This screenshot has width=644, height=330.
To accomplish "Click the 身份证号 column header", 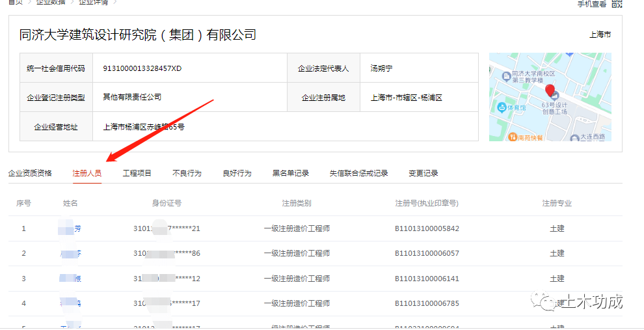I will 167,203.
